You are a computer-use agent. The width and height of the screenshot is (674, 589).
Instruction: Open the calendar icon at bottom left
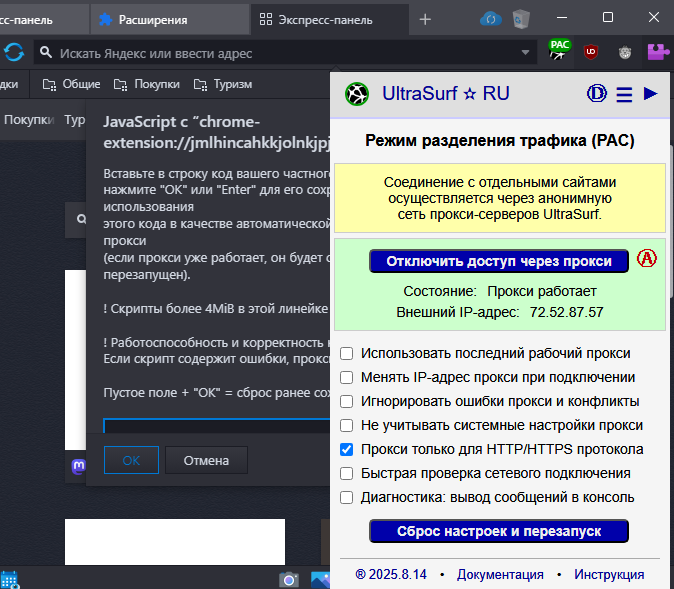click(x=9, y=580)
